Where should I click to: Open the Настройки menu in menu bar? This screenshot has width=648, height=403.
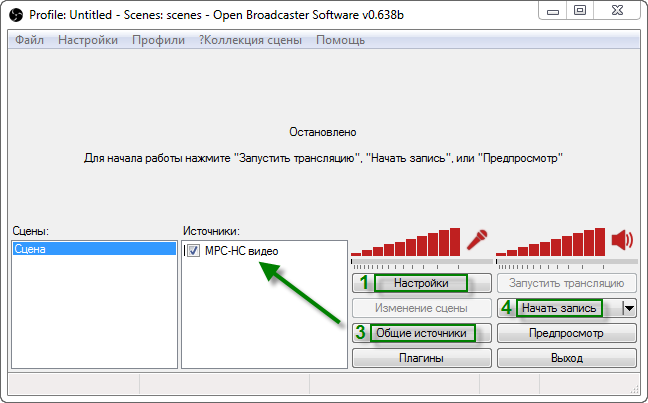(x=88, y=40)
